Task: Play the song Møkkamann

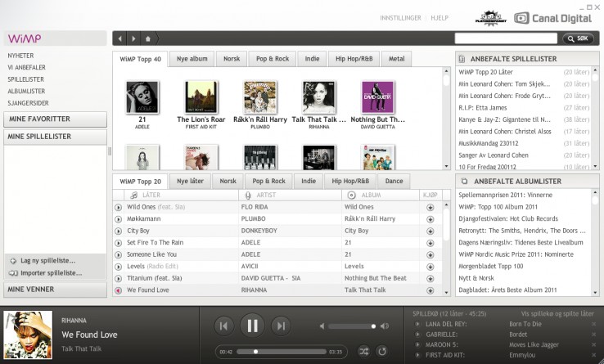Action: pyautogui.click(x=118, y=219)
